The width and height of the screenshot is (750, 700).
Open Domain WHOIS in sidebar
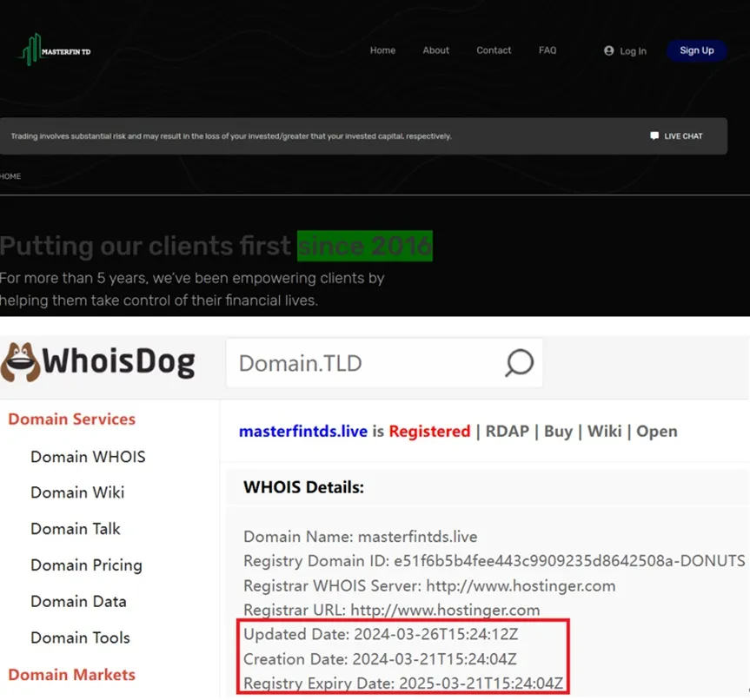pos(88,457)
